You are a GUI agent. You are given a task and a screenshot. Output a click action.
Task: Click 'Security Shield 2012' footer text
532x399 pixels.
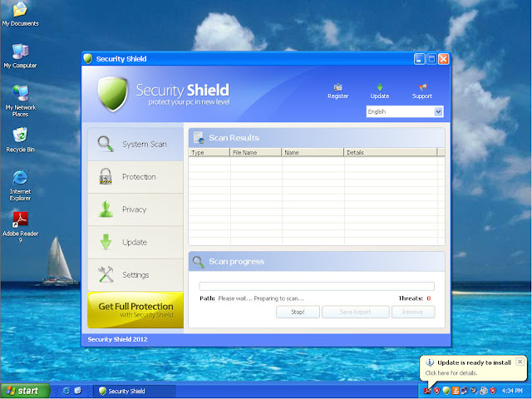pyautogui.click(x=117, y=339)
